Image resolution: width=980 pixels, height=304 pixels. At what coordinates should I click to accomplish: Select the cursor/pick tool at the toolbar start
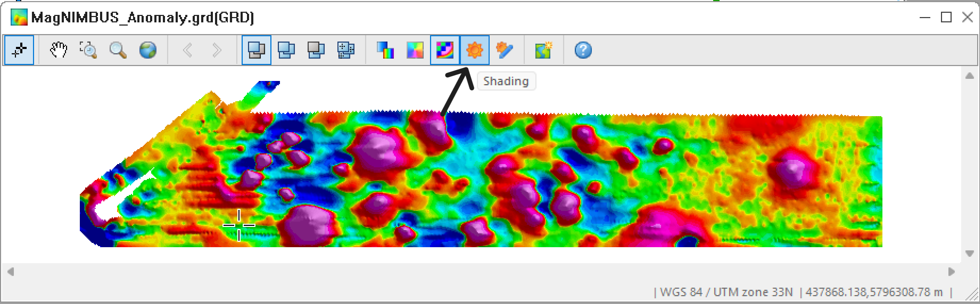tap(19, 50)
